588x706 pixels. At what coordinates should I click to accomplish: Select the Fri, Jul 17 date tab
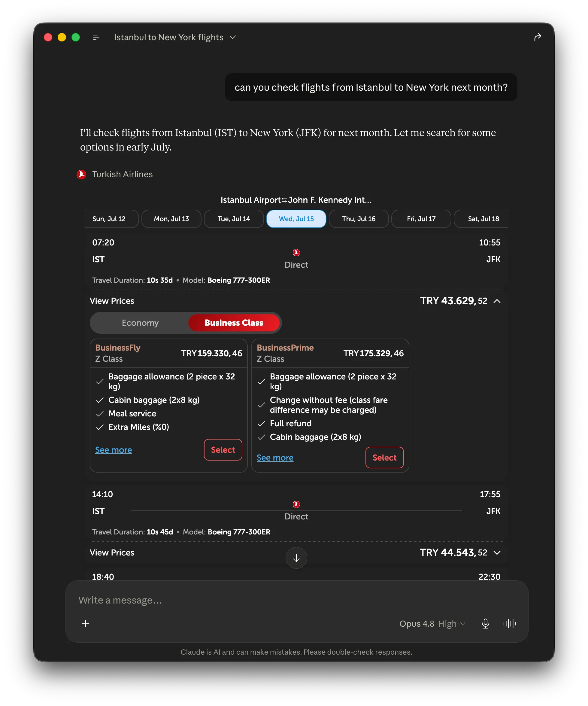(421, 219)
